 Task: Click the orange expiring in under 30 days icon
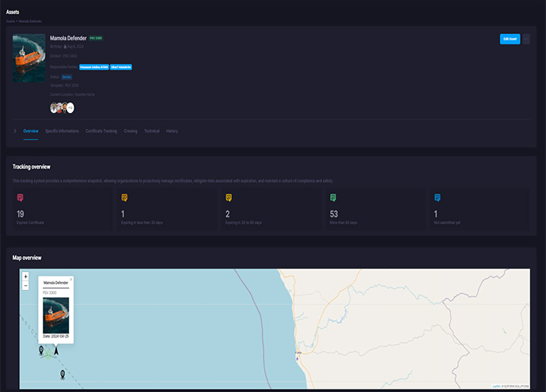pos(124,197)
